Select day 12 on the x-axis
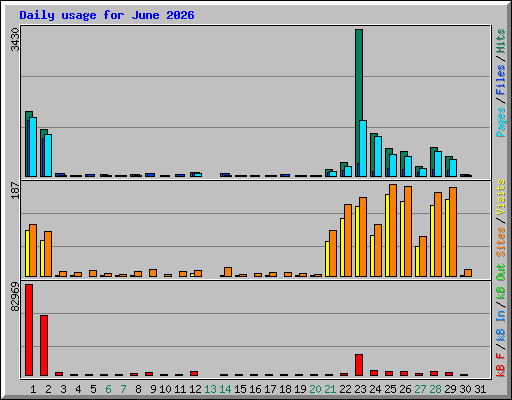The height and width of the screenshot is (400, 512). coord(195,389)
